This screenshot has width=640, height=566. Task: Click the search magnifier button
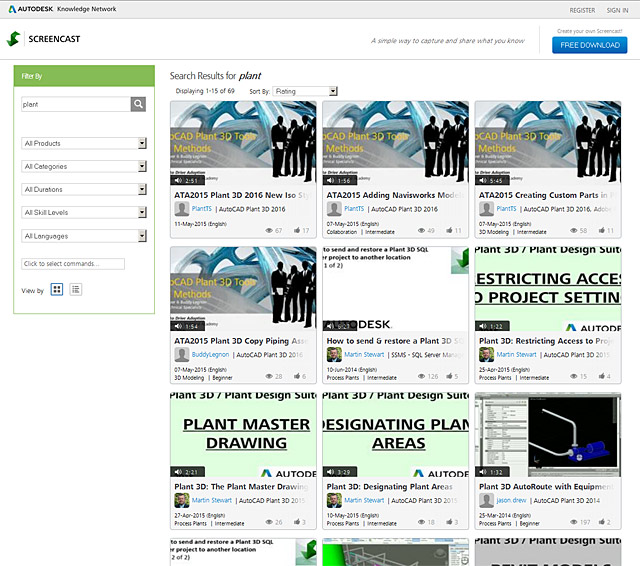tap(138, 104)
